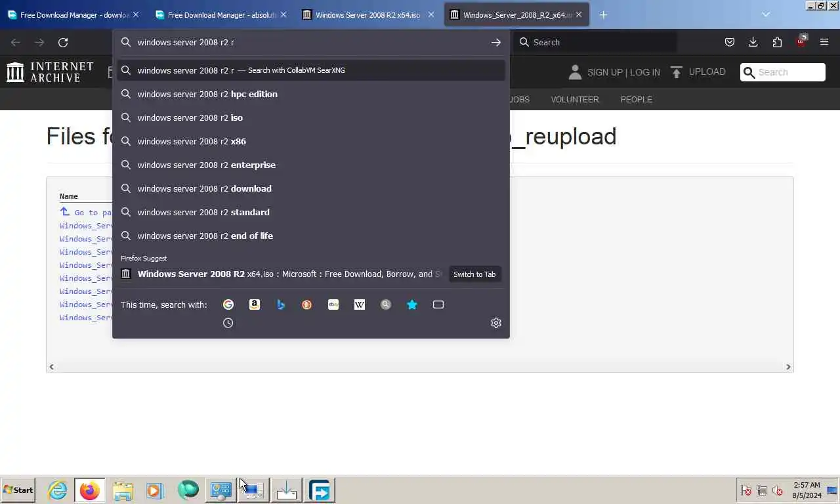
Task: Click the taskbar clock showing 2:57 AM
Action: 807,490
